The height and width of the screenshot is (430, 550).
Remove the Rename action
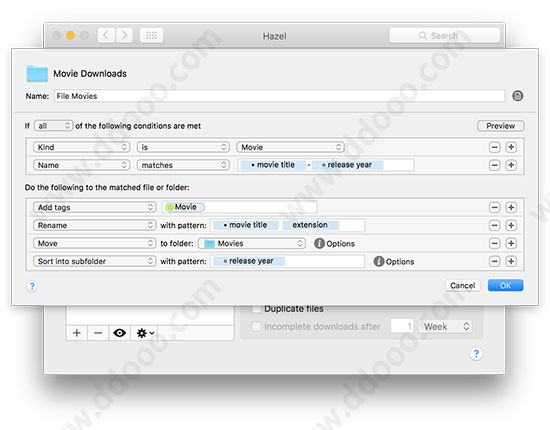494,226
